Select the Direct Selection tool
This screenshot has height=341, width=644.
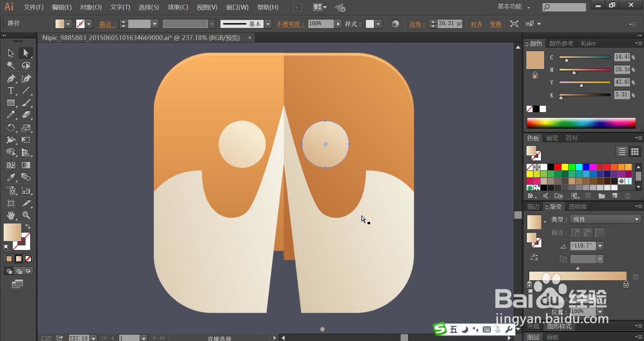tap(26, 53)
